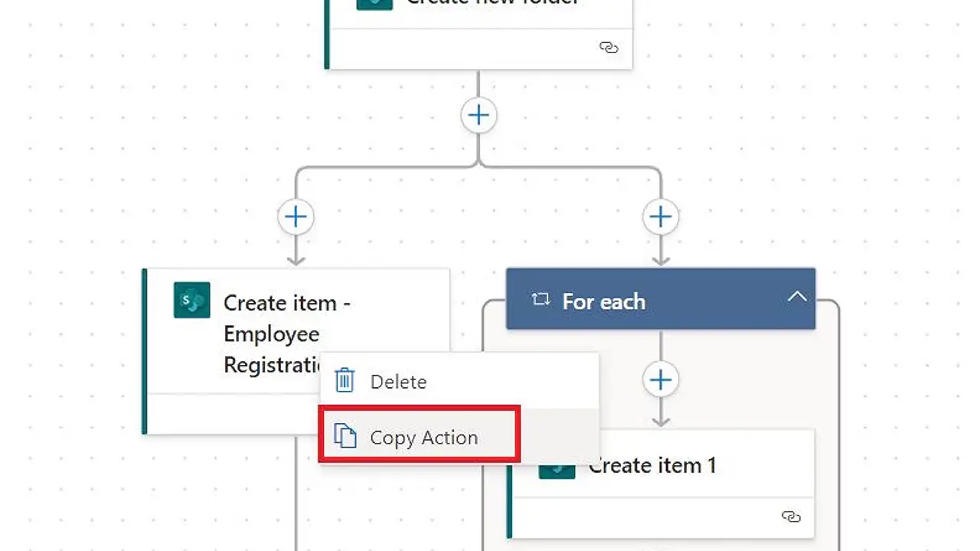The width and height of the screenshot is (980, 551).
Task: Insert a new step above Create item Employee Registration
Action: point(296,217)
